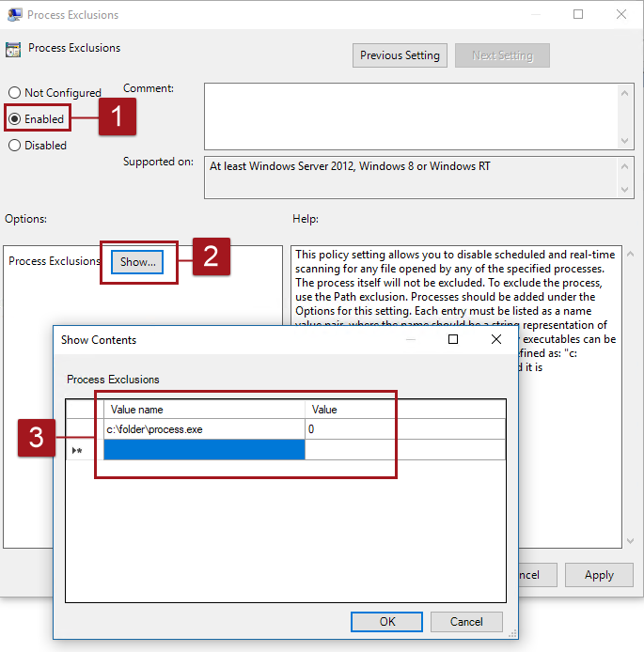
Task: Click the Show... button for Process Exclusions
Action: point(138,262)
